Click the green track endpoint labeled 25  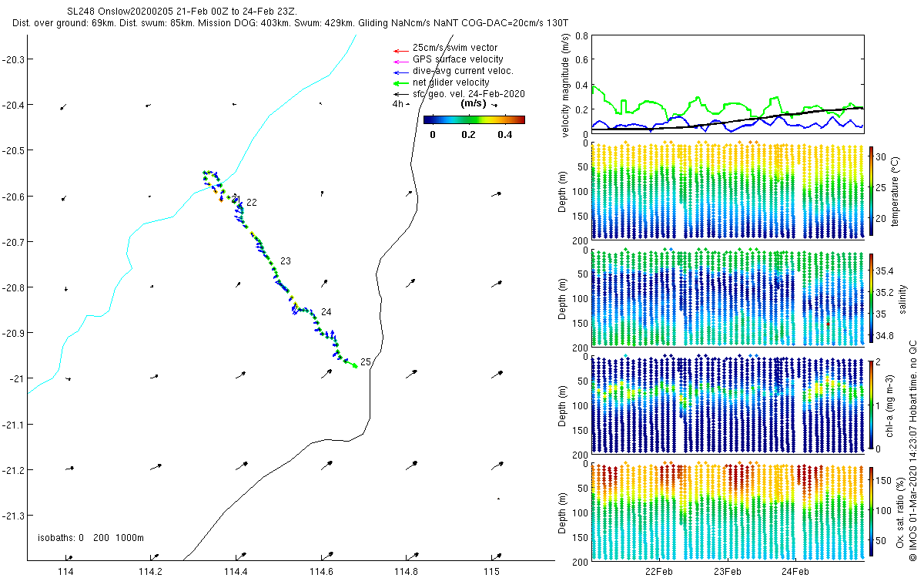354,365
